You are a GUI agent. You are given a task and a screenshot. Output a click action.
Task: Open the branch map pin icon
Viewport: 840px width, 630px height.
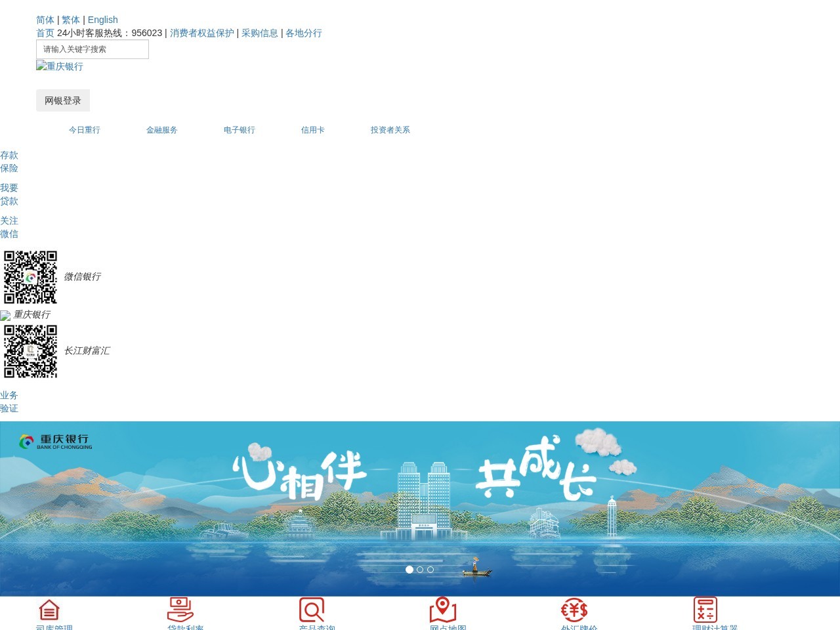coord(443,610)
